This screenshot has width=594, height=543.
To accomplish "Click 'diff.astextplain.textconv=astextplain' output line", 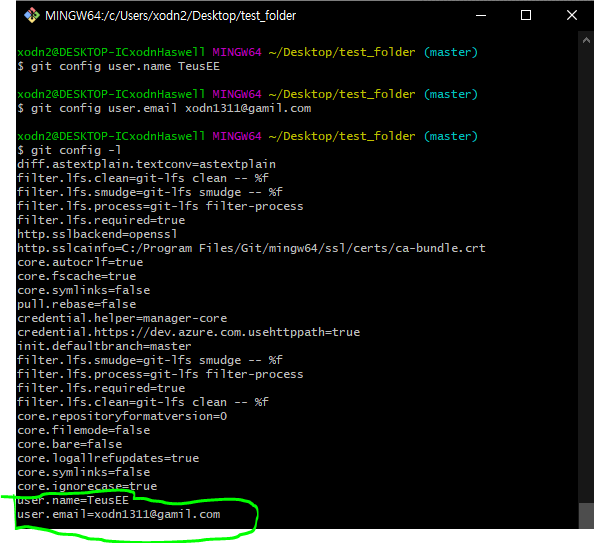I will click(x=147, y=164).
